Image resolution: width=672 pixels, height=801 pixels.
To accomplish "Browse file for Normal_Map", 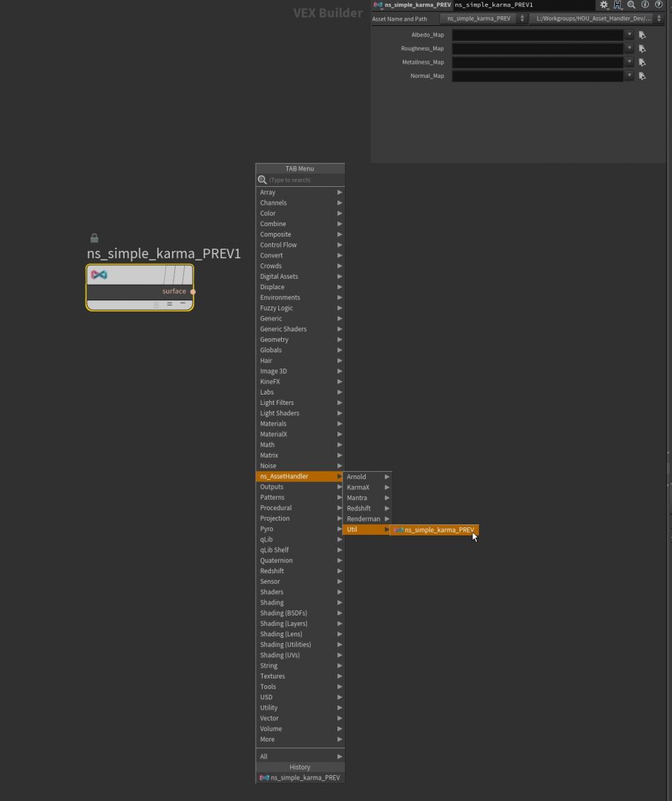I will tap(642, 76).
